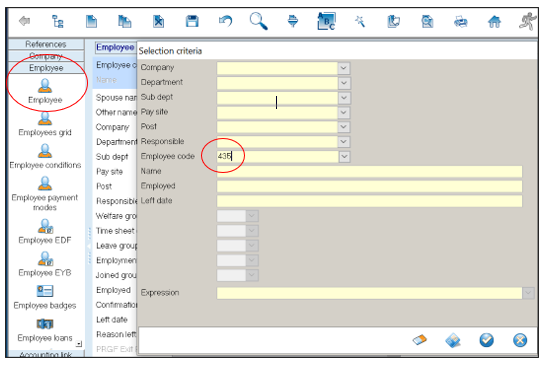The height and width of the screenshot is (365, 545).
Task: Click the Department criteria input field
Action: point(277,83)
